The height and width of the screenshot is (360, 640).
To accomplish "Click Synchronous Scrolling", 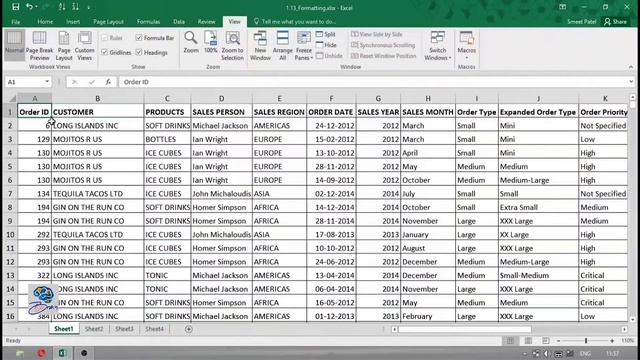I will point(383,45).
